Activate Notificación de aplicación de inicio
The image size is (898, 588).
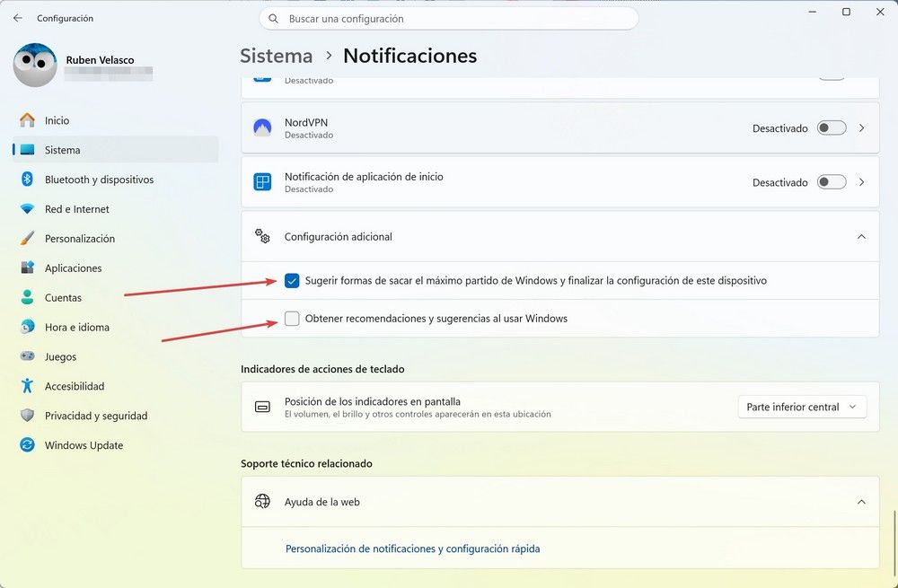pos(831,181)
